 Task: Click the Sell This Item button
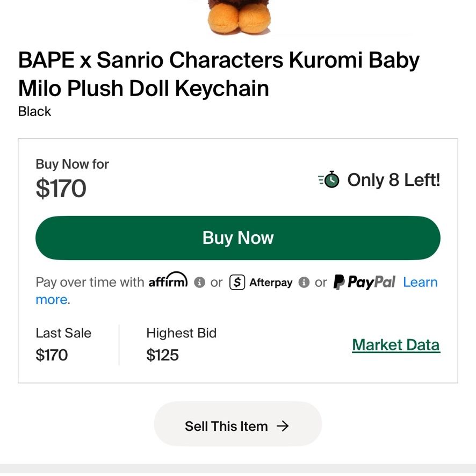pos(237,424)
